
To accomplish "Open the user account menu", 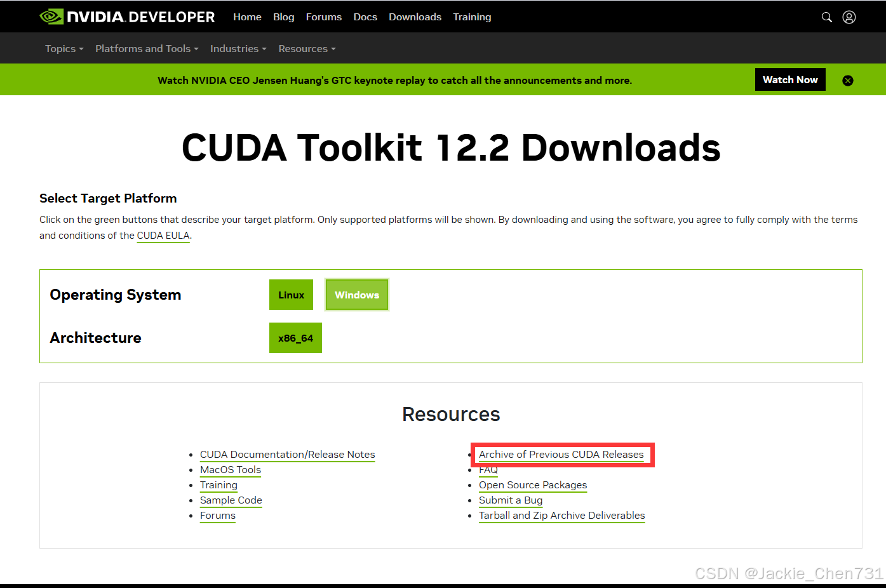I will point(849,17).
